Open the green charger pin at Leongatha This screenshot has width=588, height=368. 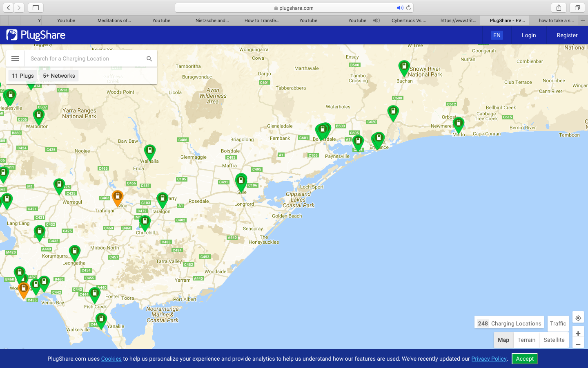point(75,253)
